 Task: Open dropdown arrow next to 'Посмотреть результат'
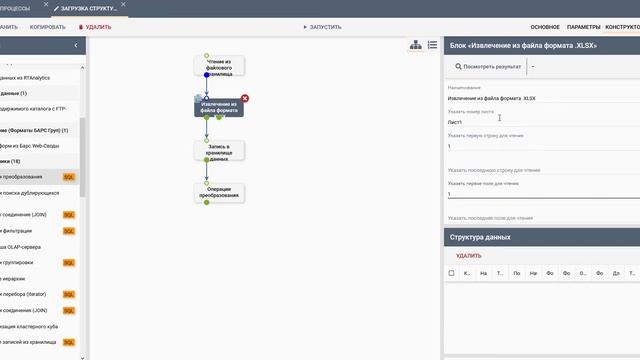click(x=533, y=67)
